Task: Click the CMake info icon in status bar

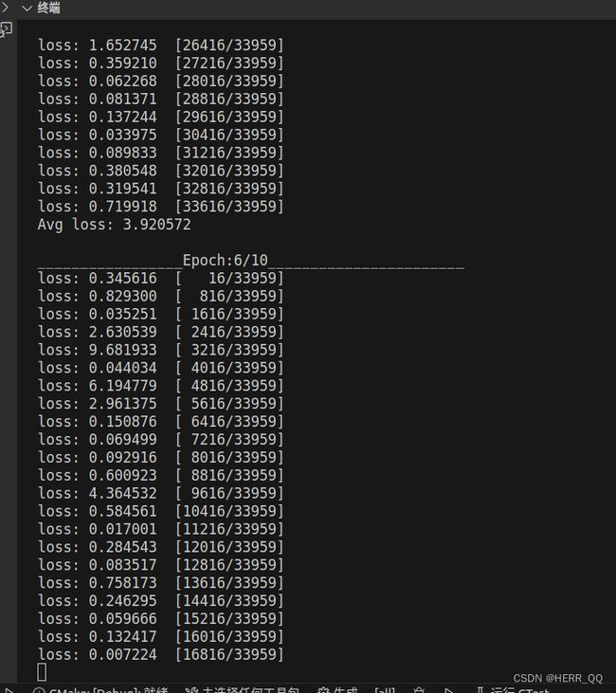Action: [39, 690]
